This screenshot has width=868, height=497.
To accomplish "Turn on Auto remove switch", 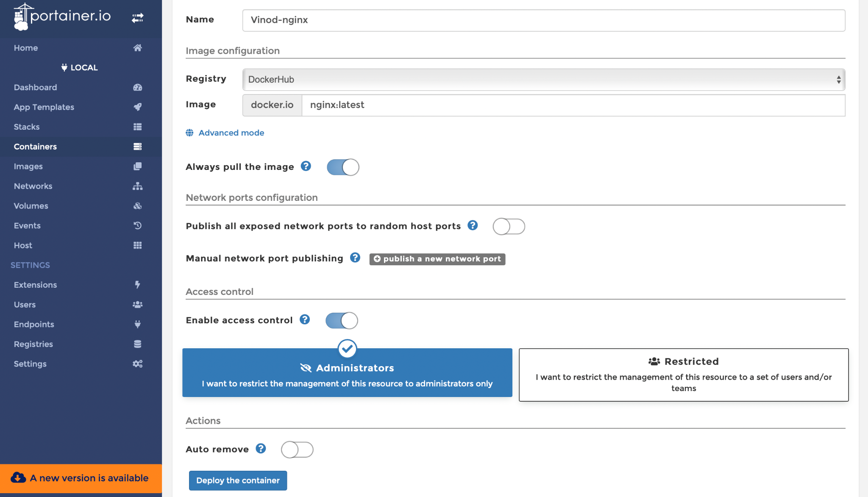I will point(297,450).
